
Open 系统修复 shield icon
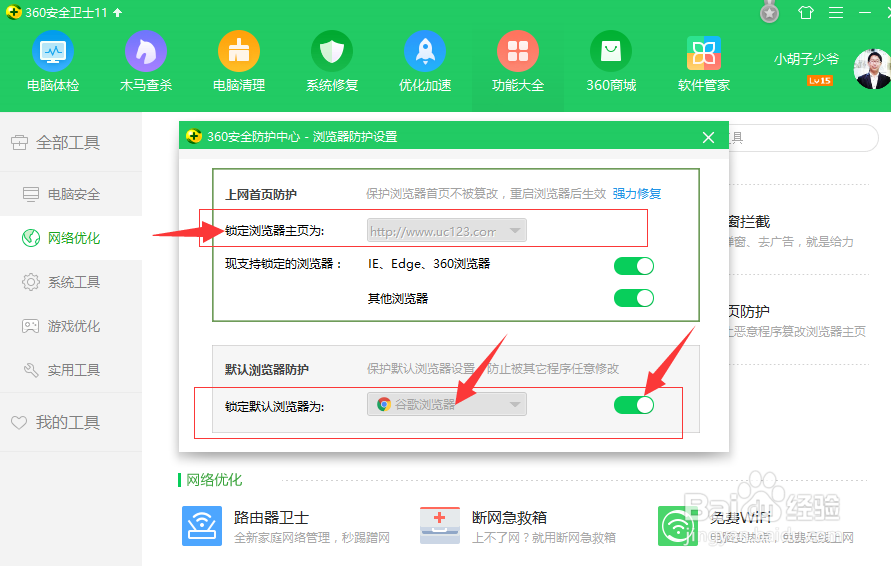pyautogui.click(x=332, y=52)
